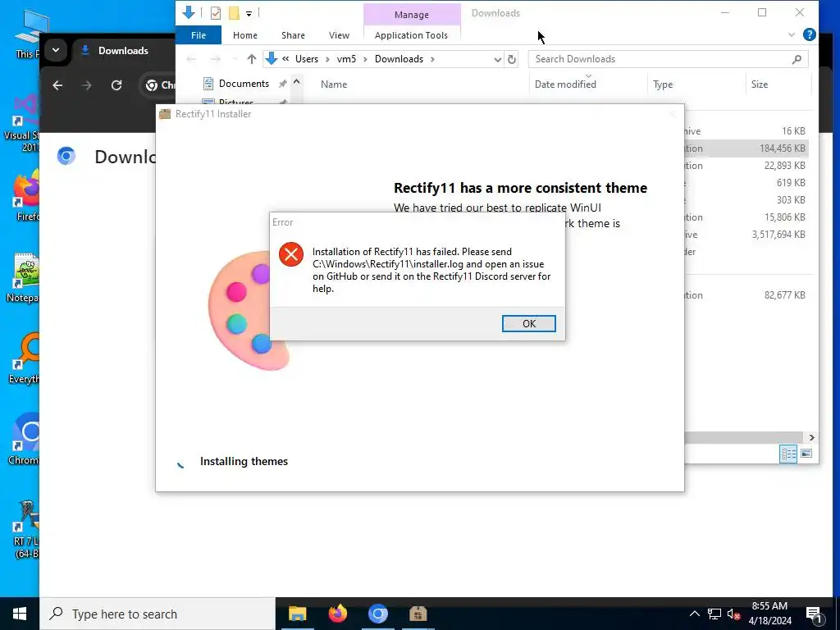Open the View ribbon tab
Viewport: 840px width, 630px height.
[339, 35]
